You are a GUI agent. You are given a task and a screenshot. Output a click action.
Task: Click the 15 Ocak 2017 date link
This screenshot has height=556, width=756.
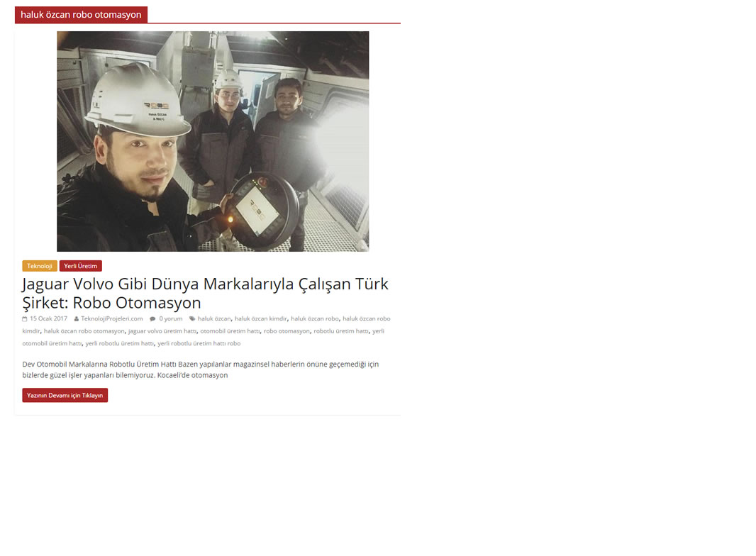(x=48, y=318)
